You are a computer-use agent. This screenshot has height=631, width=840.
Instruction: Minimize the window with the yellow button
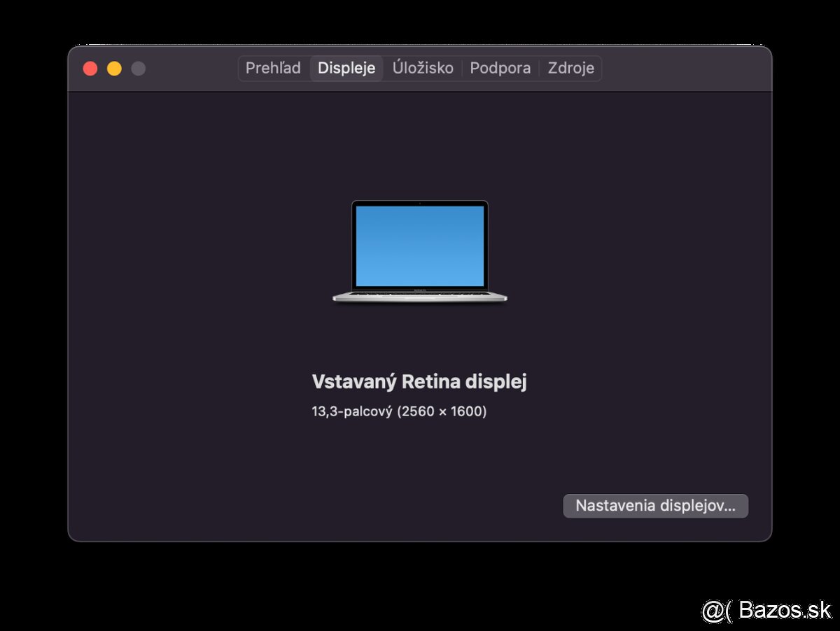(x=114, y=69)
